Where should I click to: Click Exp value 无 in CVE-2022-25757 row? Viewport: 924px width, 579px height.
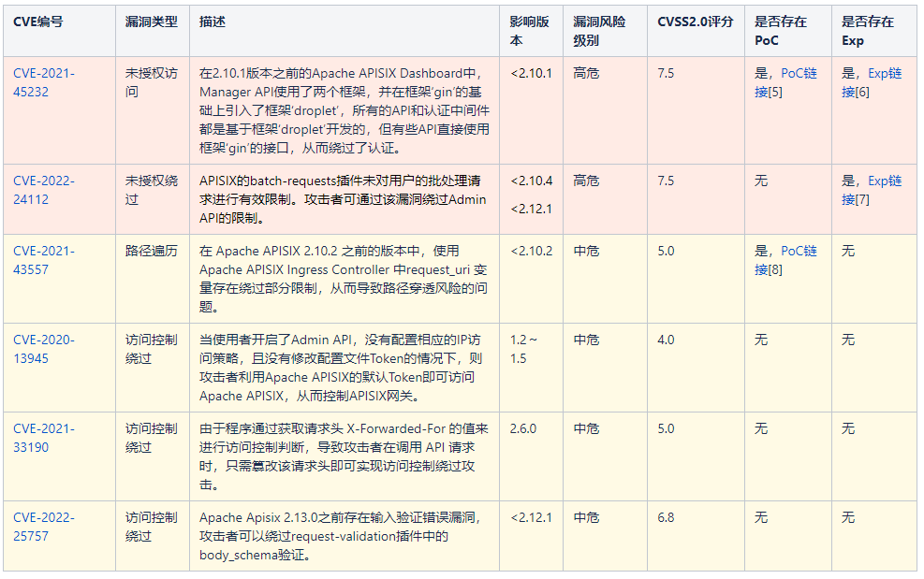848,518
